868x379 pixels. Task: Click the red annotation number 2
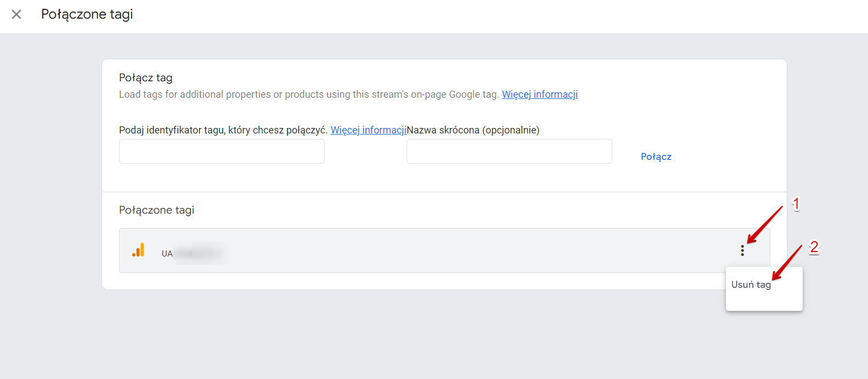pyautogui.click(x=814, y=247)
